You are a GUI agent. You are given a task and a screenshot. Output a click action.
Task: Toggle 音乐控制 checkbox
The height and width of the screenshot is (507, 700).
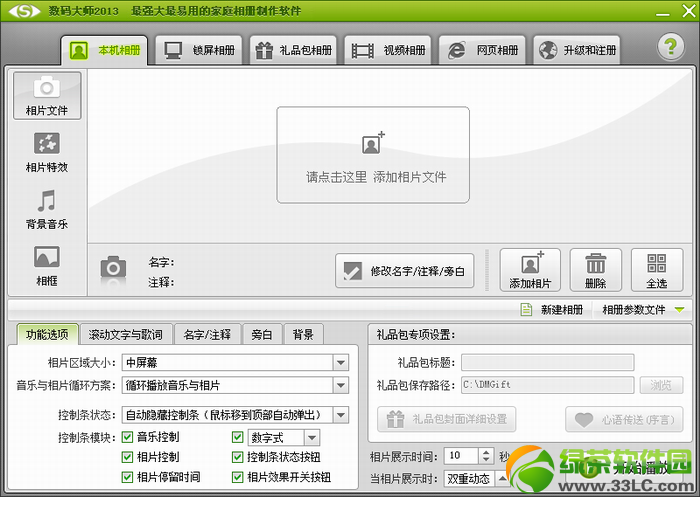[x=127, y=437]
